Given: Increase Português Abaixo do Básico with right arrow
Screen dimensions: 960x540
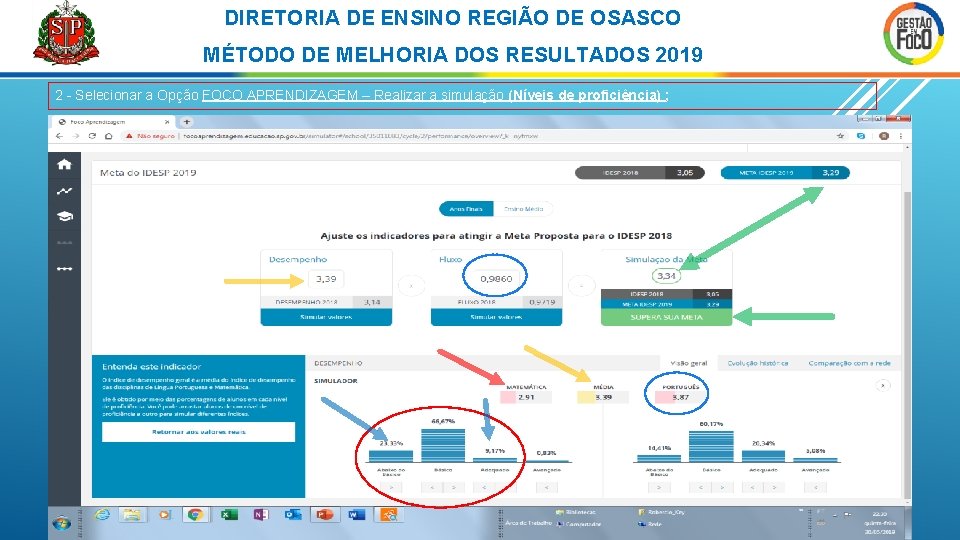Looking at the screenshot, I should click(x=659, y=487).
